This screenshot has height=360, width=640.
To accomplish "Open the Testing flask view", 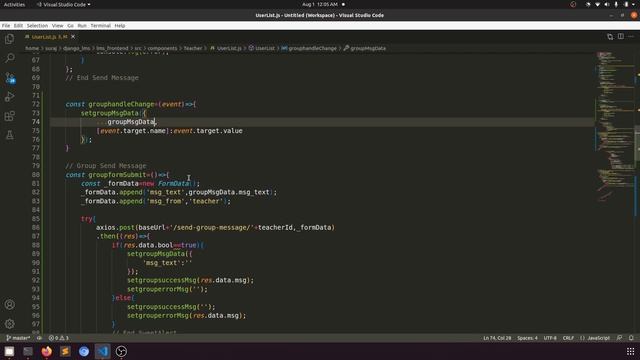I will [x=9, y=135].
